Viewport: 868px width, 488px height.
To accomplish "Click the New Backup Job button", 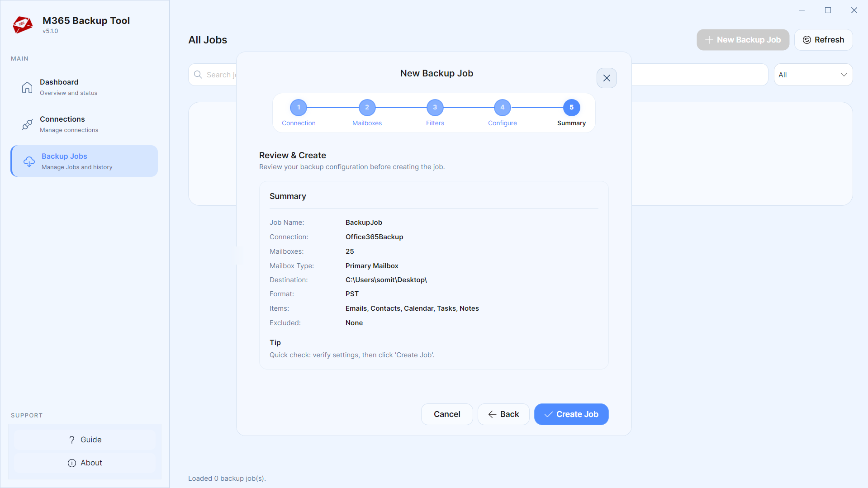I will click(x=743, y=40).
